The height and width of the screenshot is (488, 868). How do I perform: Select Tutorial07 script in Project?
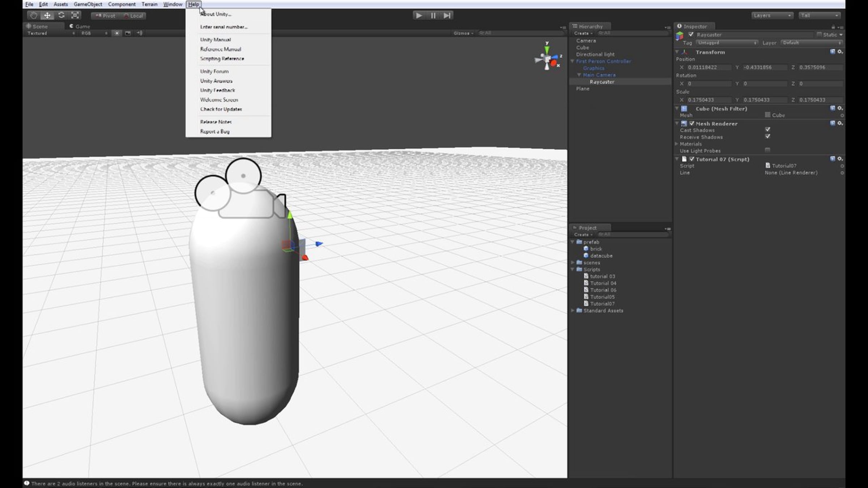tap(602, 304)
